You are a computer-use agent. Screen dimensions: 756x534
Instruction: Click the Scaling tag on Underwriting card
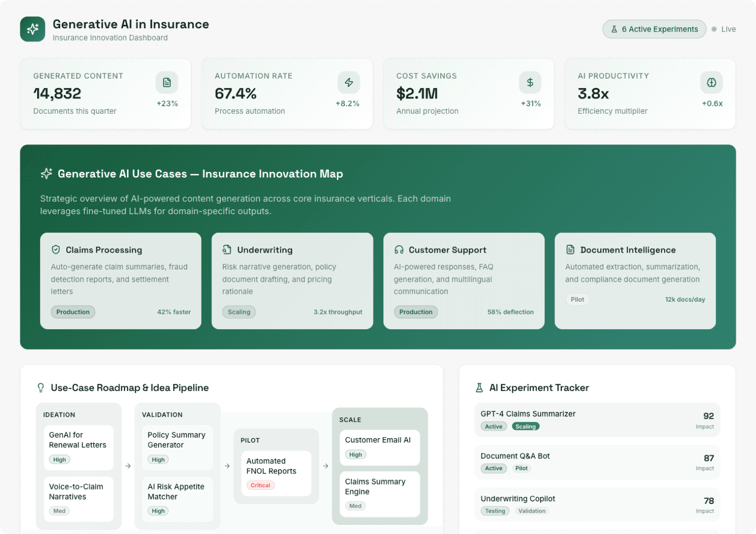(239, 312)
